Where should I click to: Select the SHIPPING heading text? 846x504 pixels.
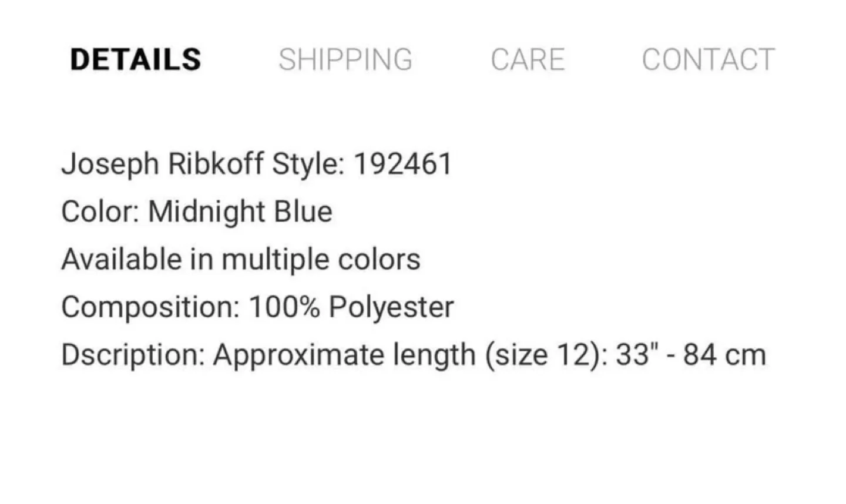click(346, 59)
